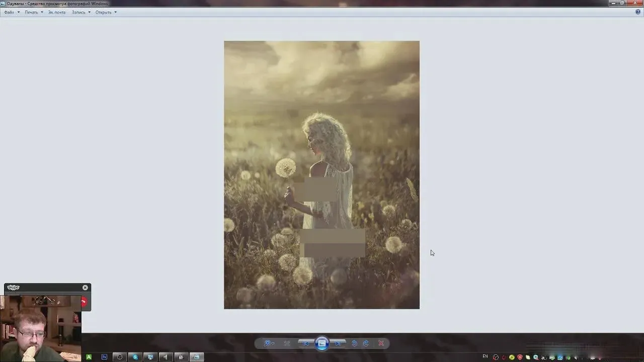Click the dandelion photo in the viewer
644x362 pixels.
coord(321,174)
